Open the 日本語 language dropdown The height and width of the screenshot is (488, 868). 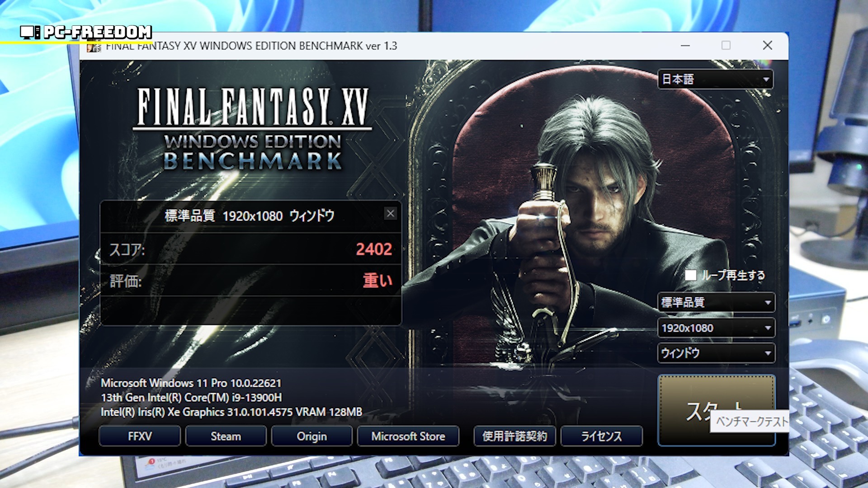(x=715, y=80)
